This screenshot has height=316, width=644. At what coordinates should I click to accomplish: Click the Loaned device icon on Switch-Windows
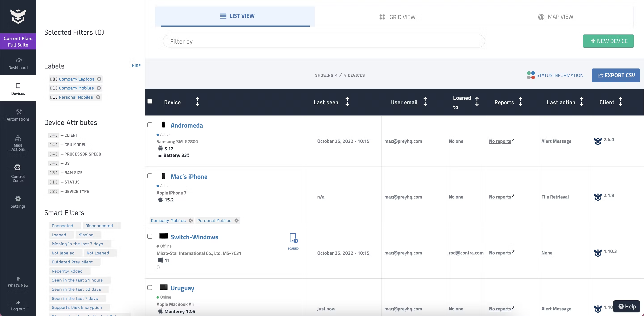[x=293, y=238]
